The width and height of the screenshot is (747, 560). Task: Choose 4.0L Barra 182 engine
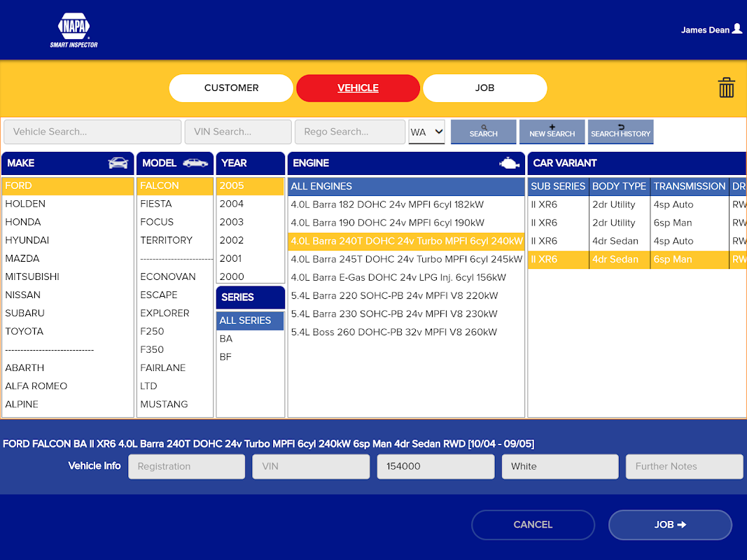pyautogui.click(x=406, y=204)
